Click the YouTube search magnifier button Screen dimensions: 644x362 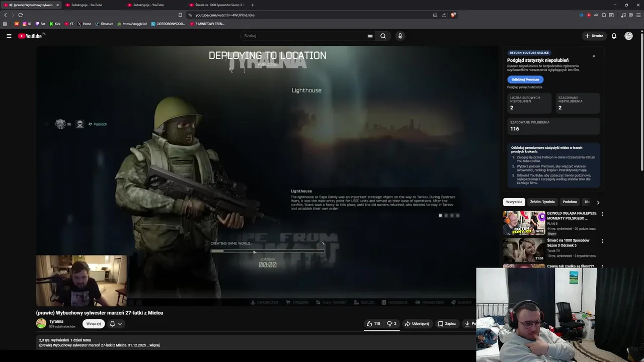pyautogui.click(x=383, y=36)
